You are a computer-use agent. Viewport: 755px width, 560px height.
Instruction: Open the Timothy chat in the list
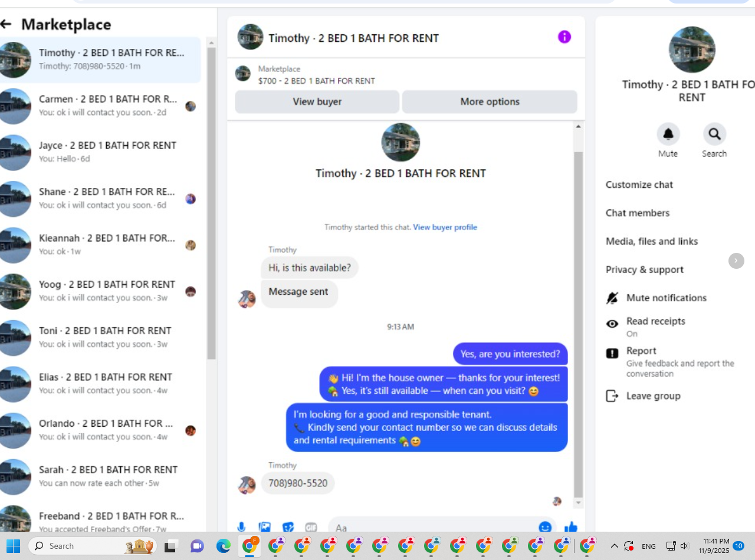[100, 60]
